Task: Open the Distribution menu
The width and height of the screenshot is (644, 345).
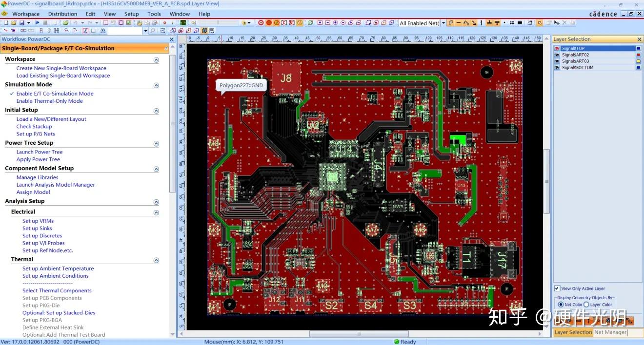Action: 62,14
